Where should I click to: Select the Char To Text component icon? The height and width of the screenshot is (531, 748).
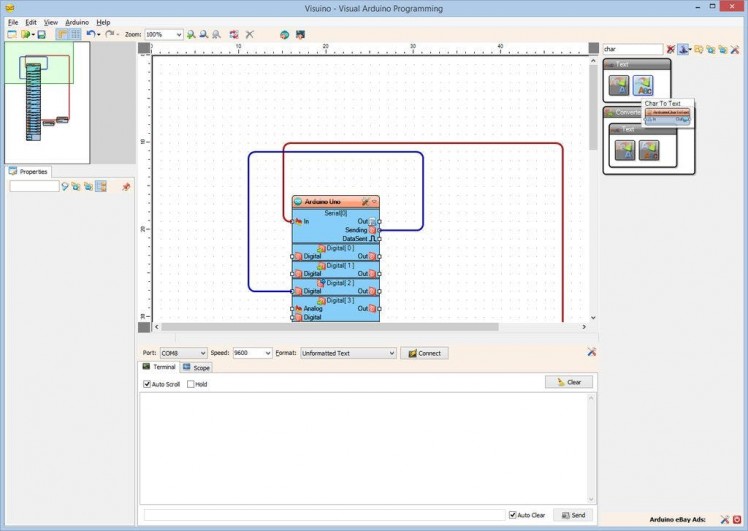click(643, 85)
